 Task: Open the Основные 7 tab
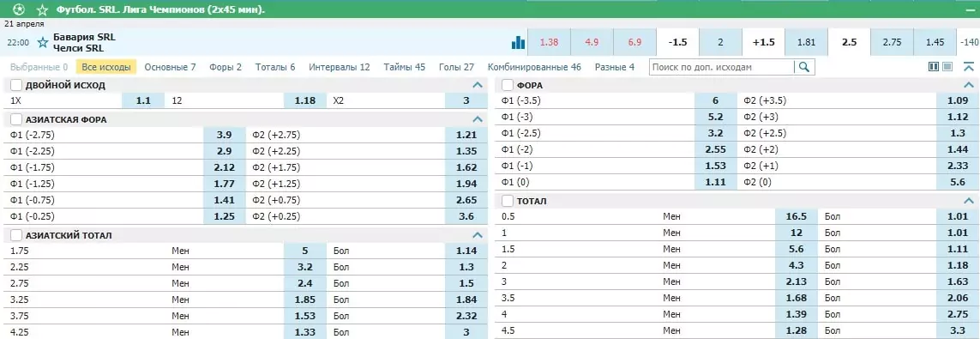pos(170,67)
